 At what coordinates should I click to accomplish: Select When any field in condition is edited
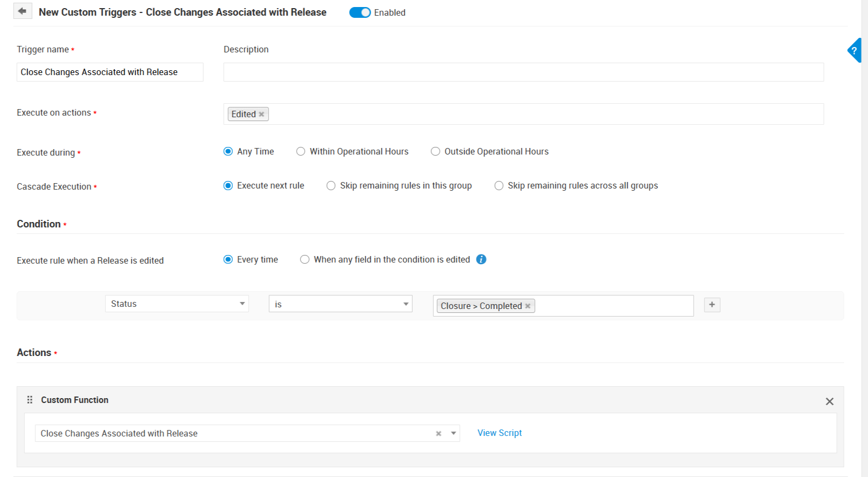305,259
